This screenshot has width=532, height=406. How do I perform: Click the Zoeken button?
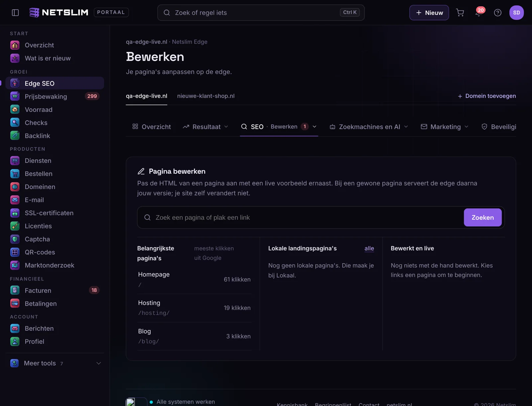482,218
